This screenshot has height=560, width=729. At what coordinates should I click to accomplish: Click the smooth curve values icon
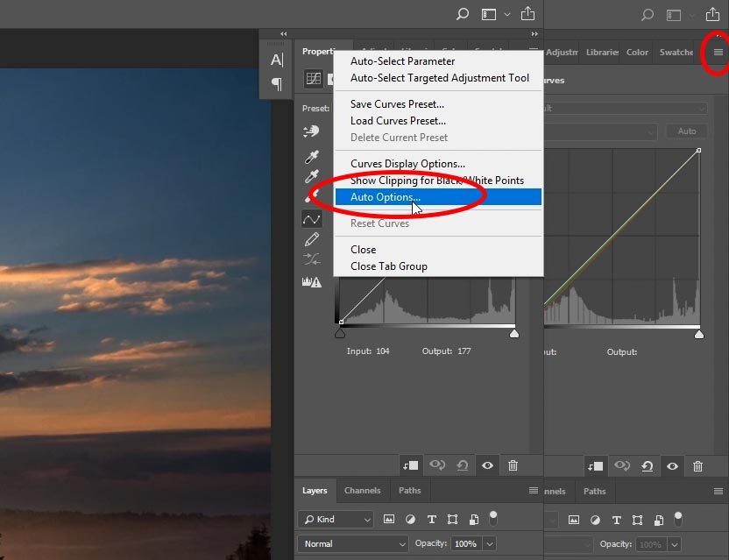point(312,259)
